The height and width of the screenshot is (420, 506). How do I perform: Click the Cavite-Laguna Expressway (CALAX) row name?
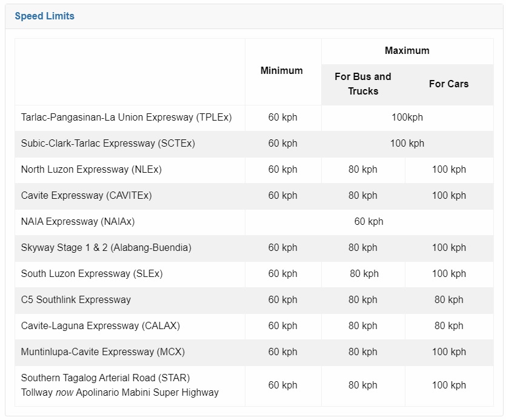tap(101, 326)
